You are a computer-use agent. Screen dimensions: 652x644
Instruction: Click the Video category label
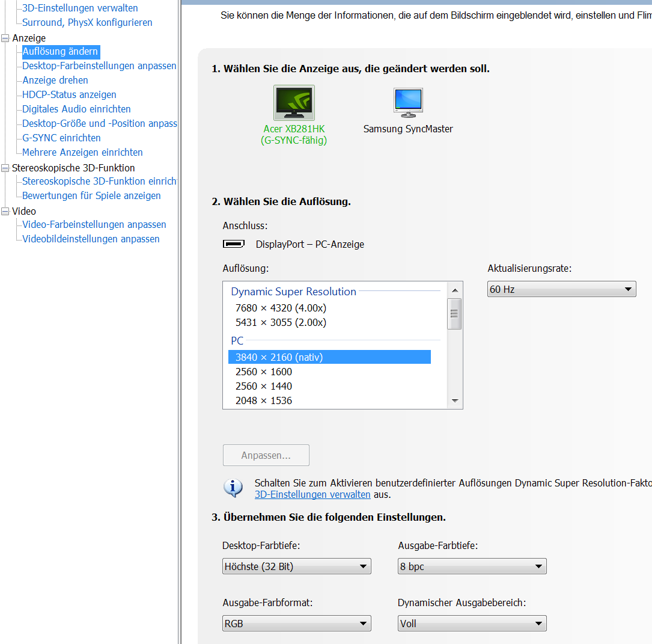pyautogui.click(x=24, y=211)
